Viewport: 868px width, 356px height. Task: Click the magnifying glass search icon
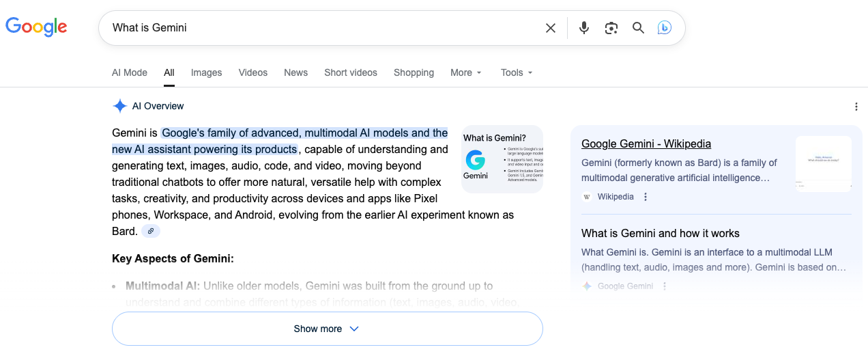[638, 28]
